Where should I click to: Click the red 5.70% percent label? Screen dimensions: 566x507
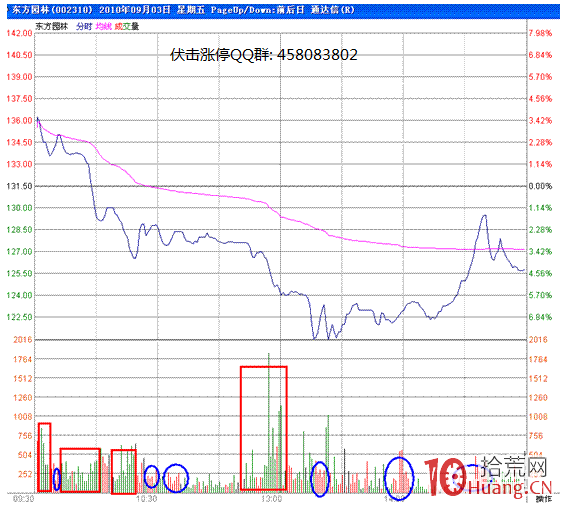point(540,77)
